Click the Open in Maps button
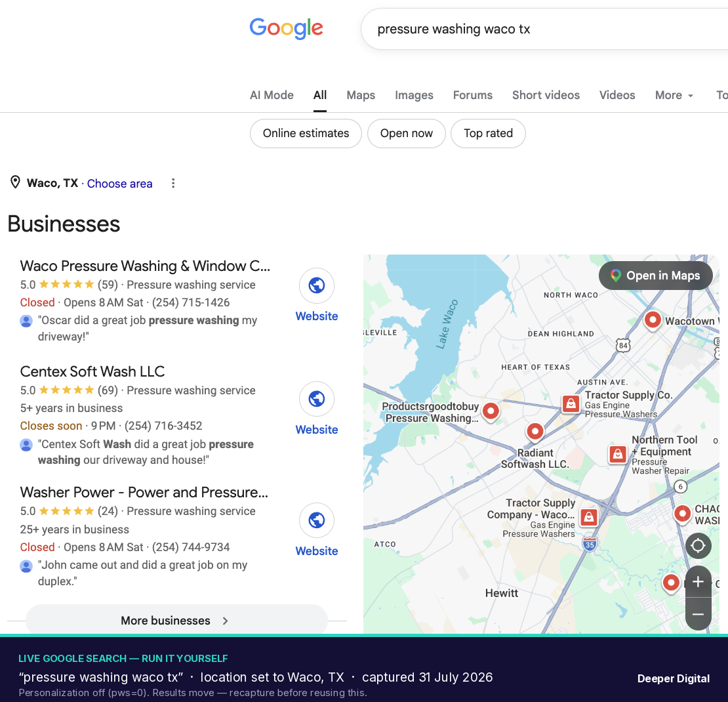Image resolution: width=728 pixels, height=702 pixels. click(656, 276)
